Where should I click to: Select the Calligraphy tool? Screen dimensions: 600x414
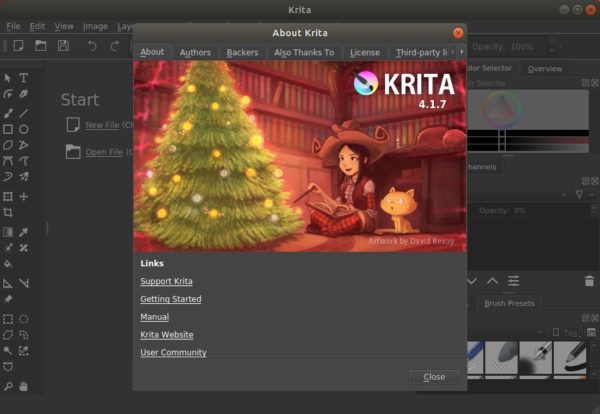point(24,94)
